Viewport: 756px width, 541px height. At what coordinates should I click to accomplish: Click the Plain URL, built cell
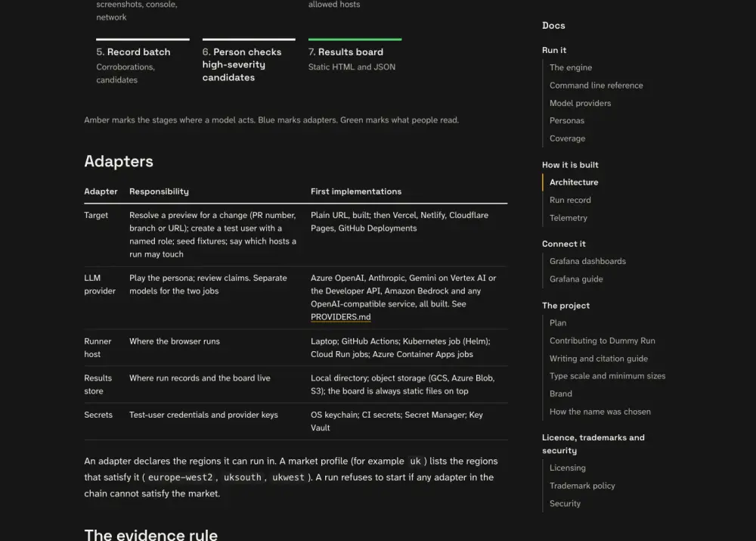[399, 222]
